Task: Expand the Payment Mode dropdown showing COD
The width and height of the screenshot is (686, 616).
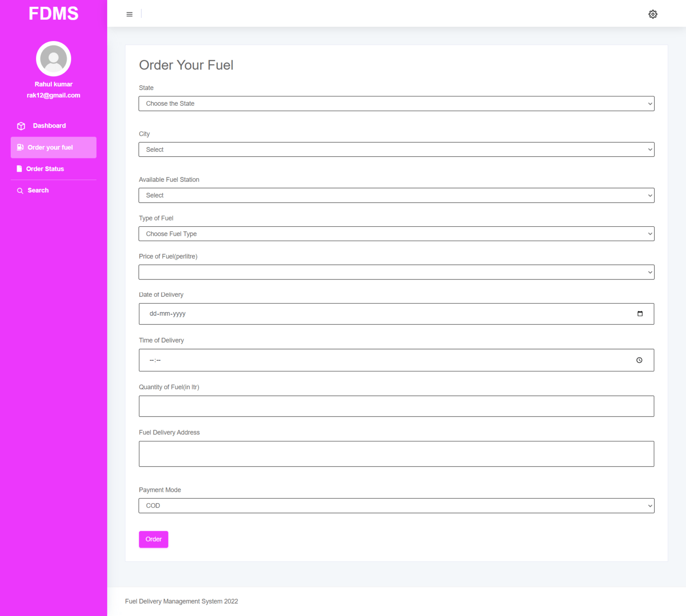Action: [x=396, y=505]
